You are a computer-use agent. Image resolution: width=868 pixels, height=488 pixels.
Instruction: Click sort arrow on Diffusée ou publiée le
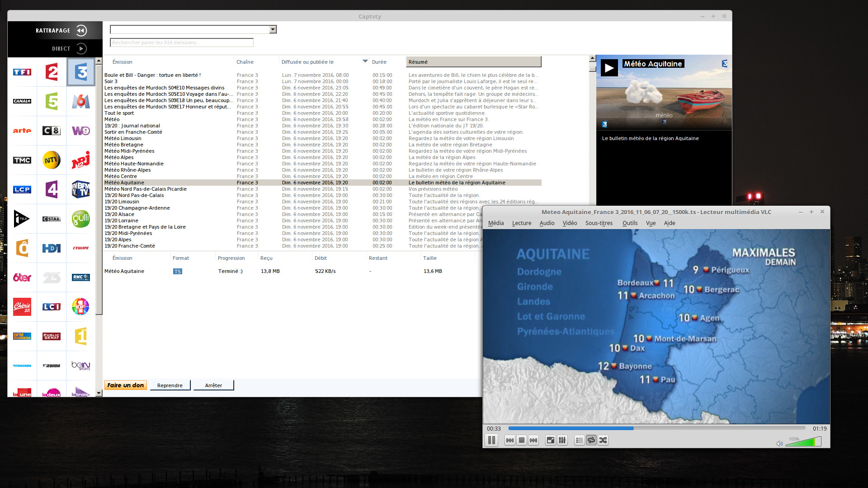pyautogui.click(x=365, y=61)
